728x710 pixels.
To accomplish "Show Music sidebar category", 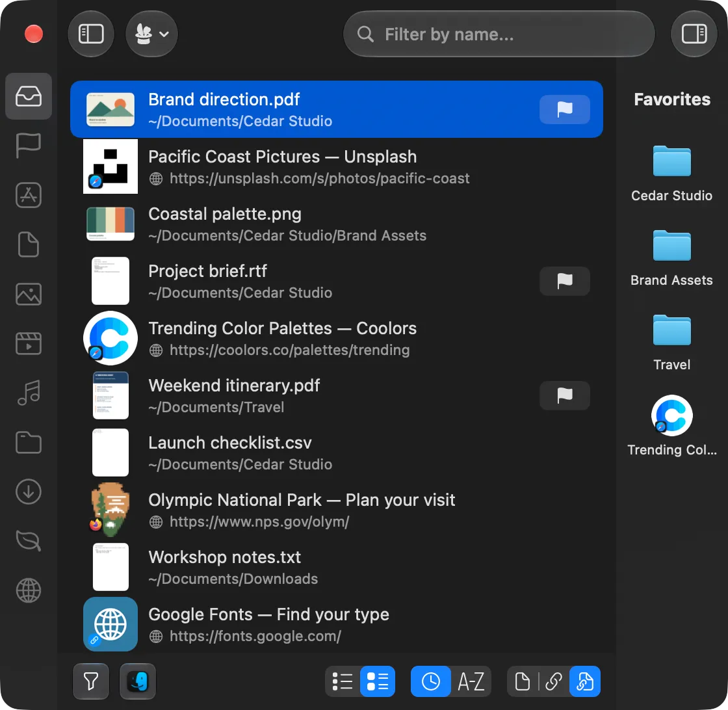I will tap(29, 393).
